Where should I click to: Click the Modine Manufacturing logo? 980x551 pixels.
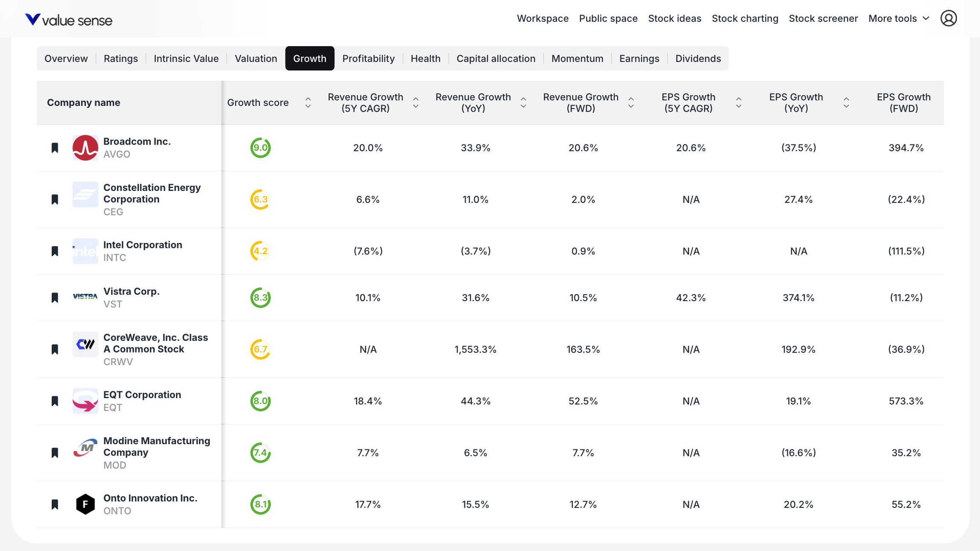(85, 448)
